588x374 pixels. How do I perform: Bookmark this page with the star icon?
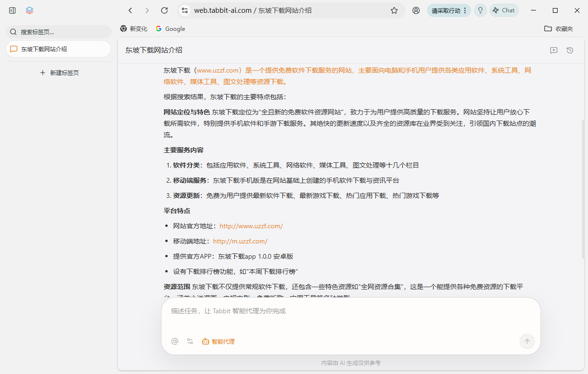(x=394, y=10)
